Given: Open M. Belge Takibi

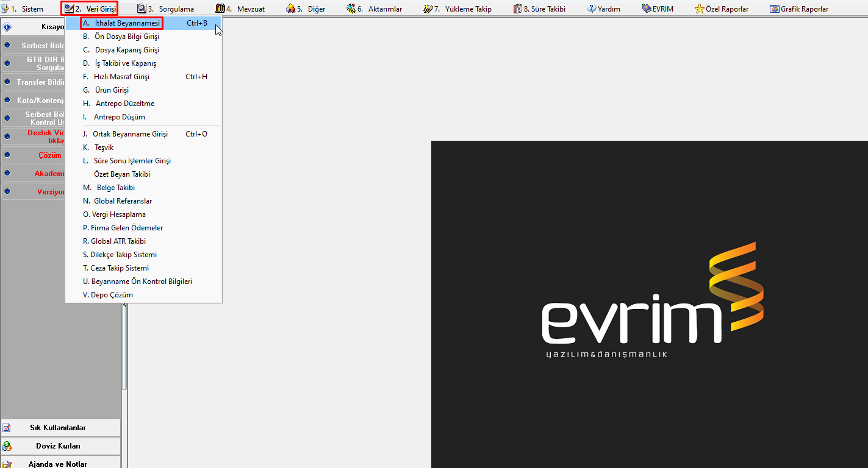Looking at the screenshot, I should pyautogui.click(x=143, y=188).
